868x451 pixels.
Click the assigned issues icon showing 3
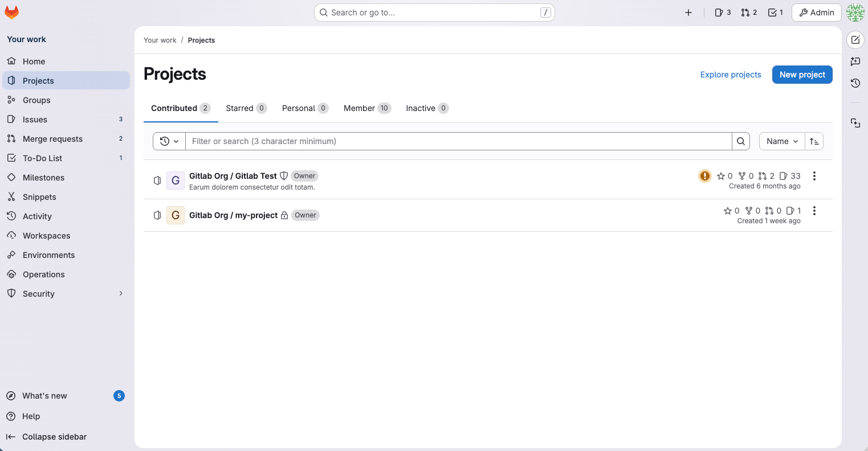(x=722, y=12)
